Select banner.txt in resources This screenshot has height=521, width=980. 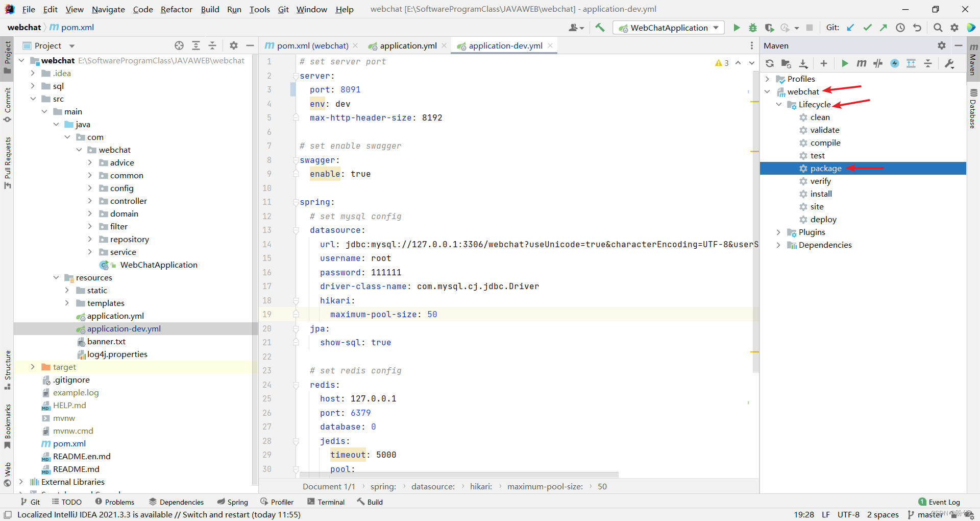pos(106,341)
